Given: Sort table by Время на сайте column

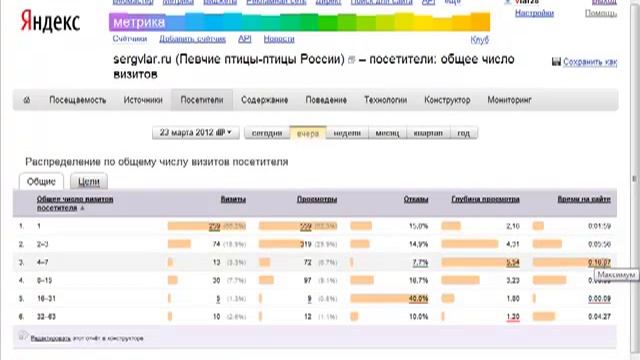Looking at the screenshot, I should pos(584,199).
